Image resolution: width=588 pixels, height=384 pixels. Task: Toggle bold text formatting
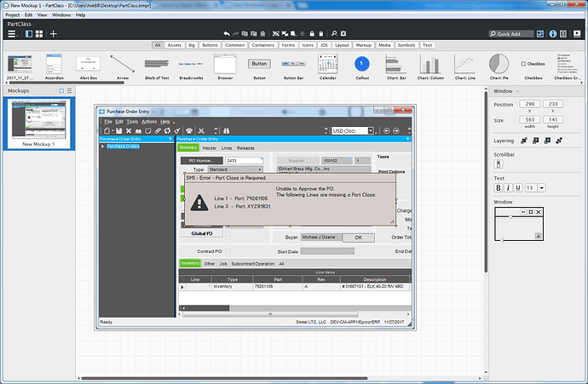(499, 187)
